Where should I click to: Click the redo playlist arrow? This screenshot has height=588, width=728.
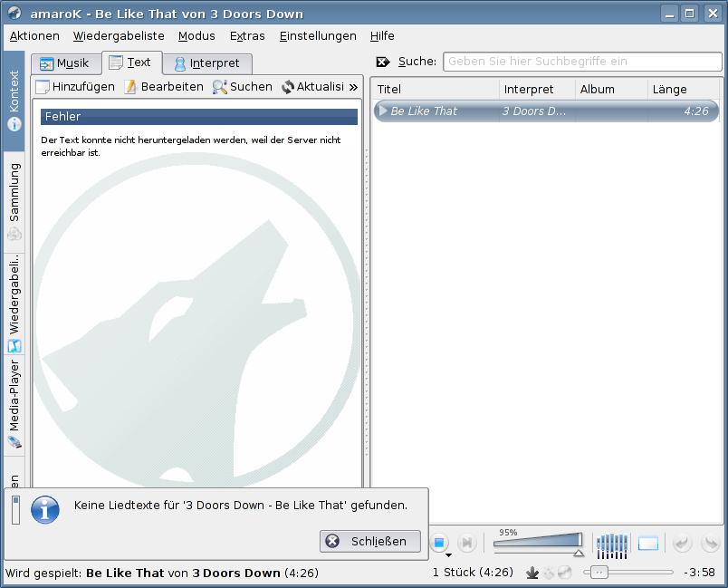pyautogui.click(x=710, y=543)
